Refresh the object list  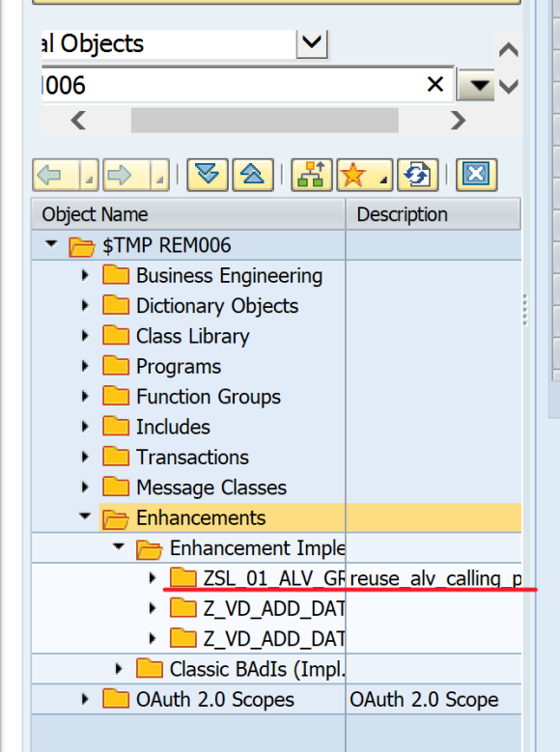pos(417,175)
